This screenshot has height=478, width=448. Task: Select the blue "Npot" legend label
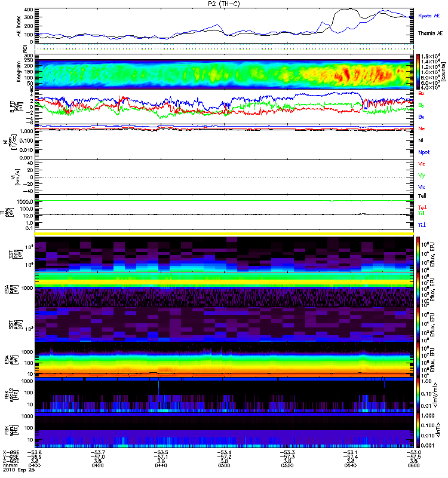tap(424, 152)
